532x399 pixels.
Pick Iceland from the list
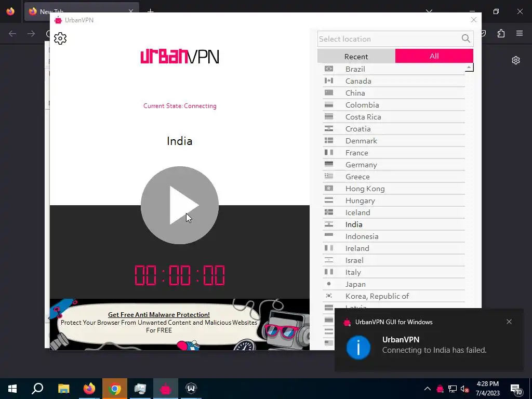[x=394, y=212]
